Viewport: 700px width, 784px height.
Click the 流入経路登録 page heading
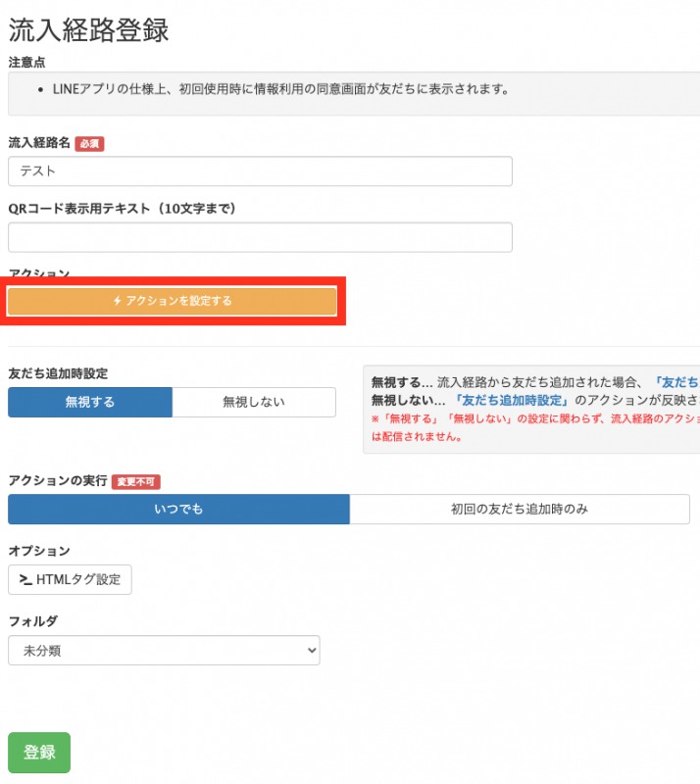(x=88, y=29)
